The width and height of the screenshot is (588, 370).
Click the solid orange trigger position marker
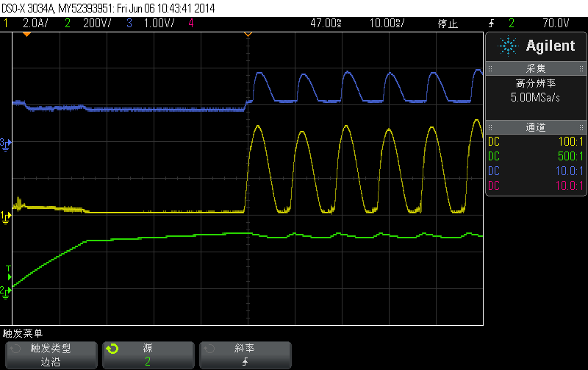[x=26, y=35]
